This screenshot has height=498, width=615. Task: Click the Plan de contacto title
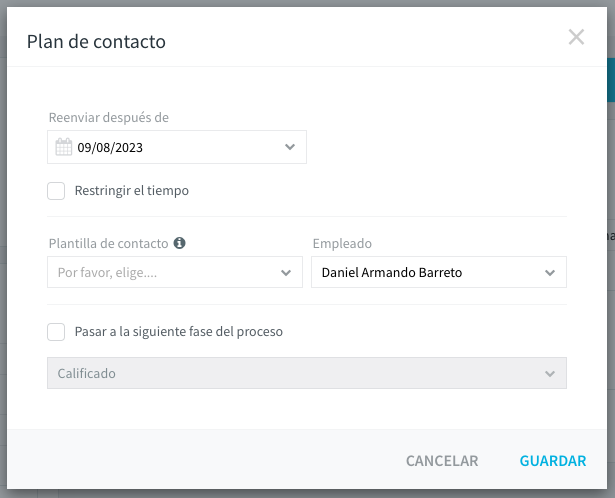click(96, 42)
